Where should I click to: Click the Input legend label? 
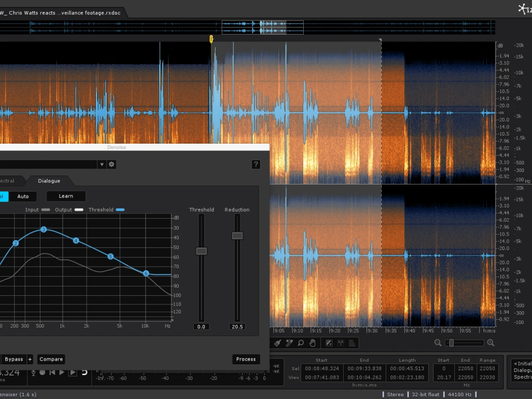32,210
